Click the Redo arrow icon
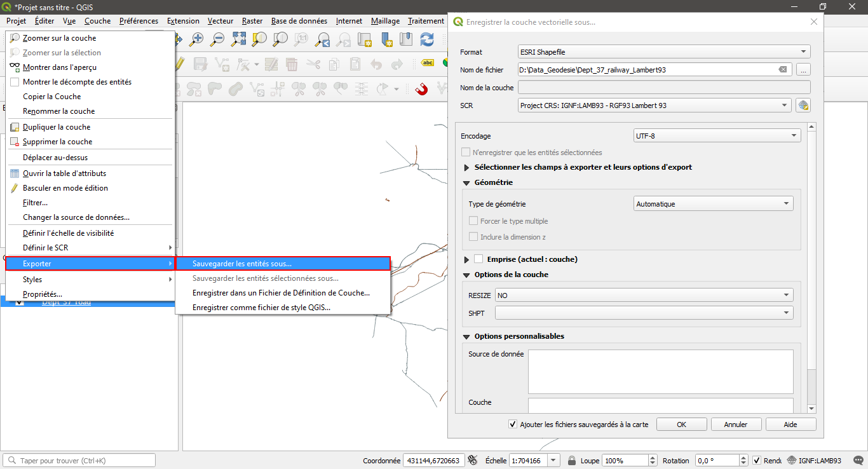 [397, 64]
